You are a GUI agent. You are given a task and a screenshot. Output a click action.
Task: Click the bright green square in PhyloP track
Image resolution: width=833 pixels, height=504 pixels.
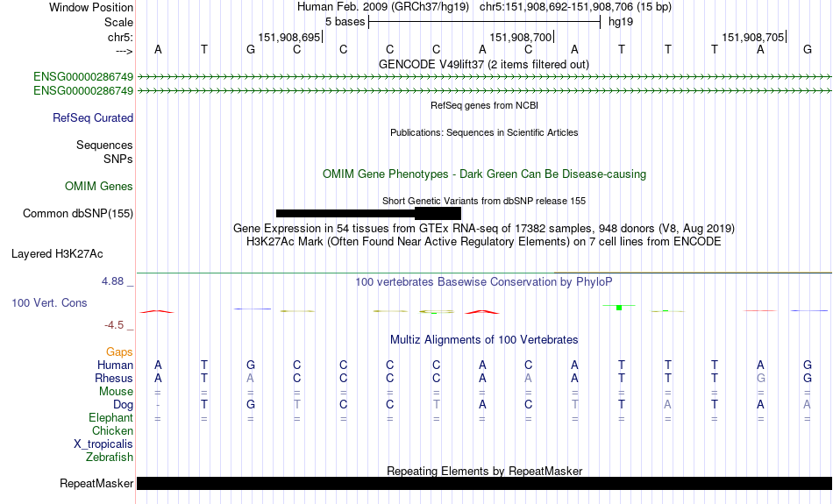coord(619,308)
